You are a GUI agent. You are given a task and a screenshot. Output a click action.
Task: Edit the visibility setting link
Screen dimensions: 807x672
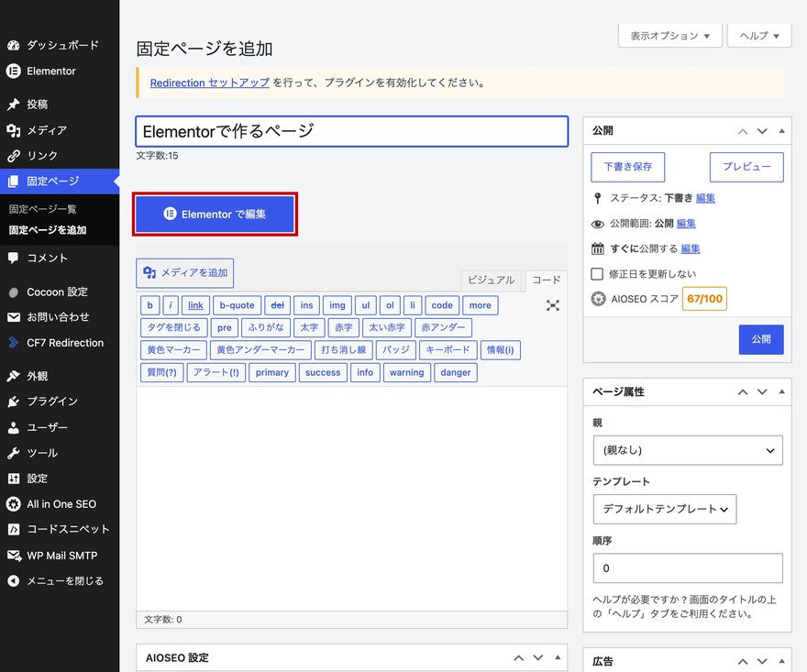point(686,224)
